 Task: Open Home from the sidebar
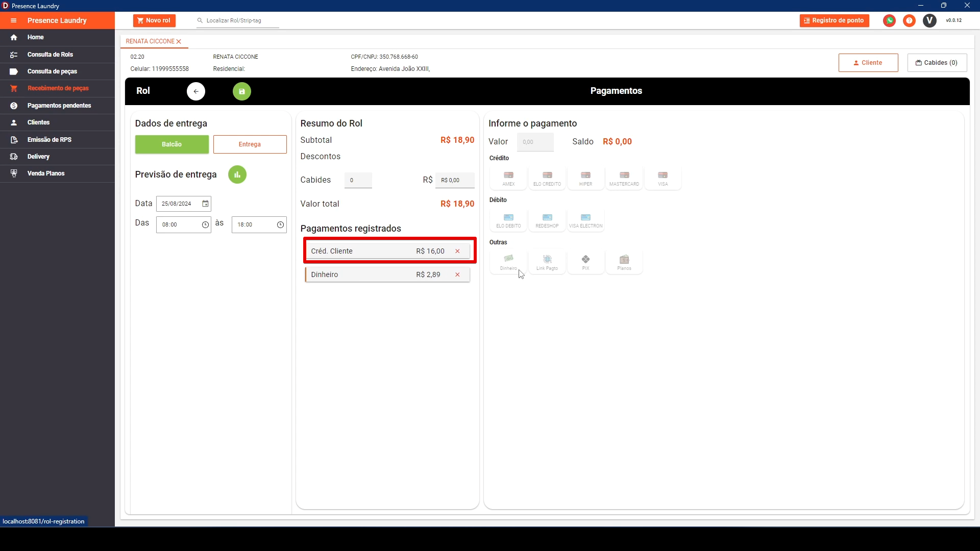[57, 37]
